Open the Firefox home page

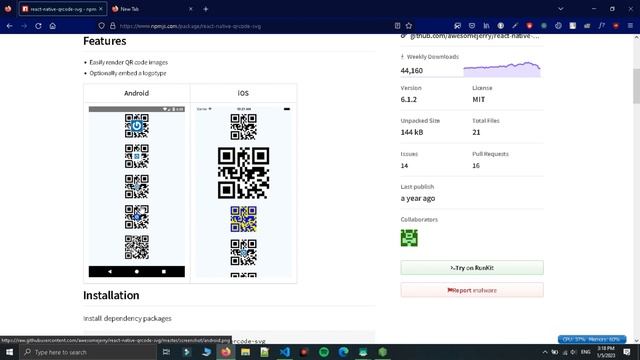[53, 26]
